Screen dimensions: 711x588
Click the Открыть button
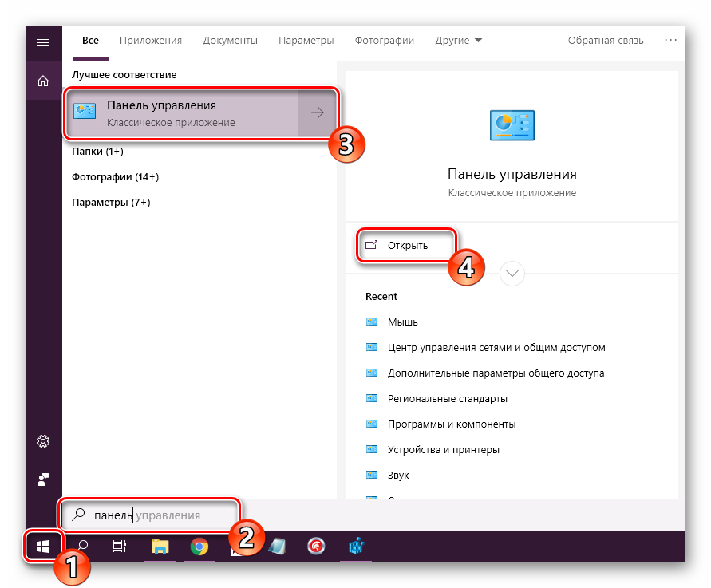(406, 245)
